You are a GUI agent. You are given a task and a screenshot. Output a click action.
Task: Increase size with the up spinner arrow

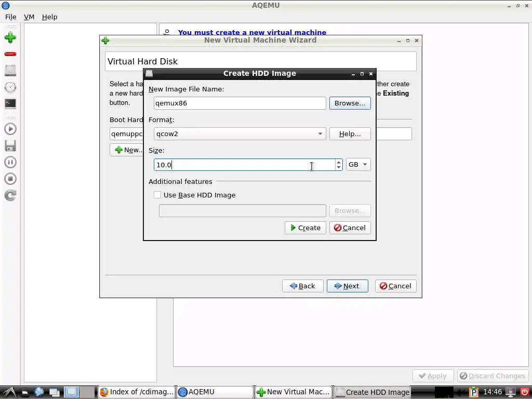(339, 162)
